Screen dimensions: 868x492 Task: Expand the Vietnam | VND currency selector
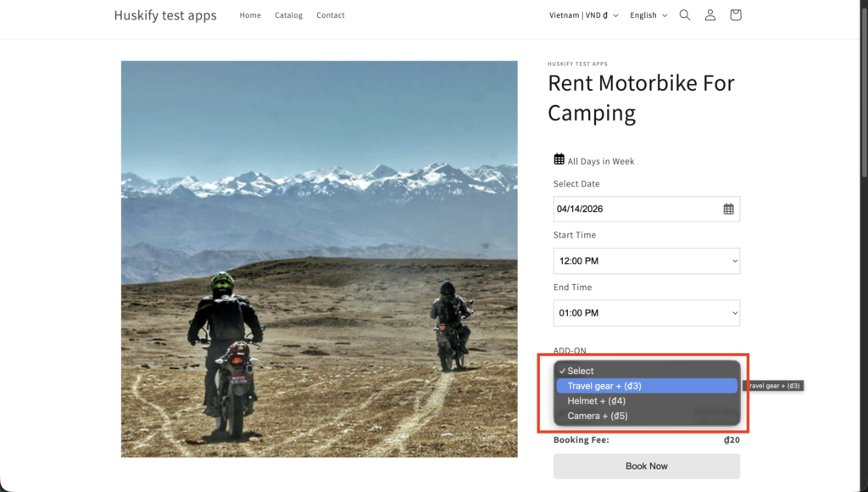[x=583, y=15]
